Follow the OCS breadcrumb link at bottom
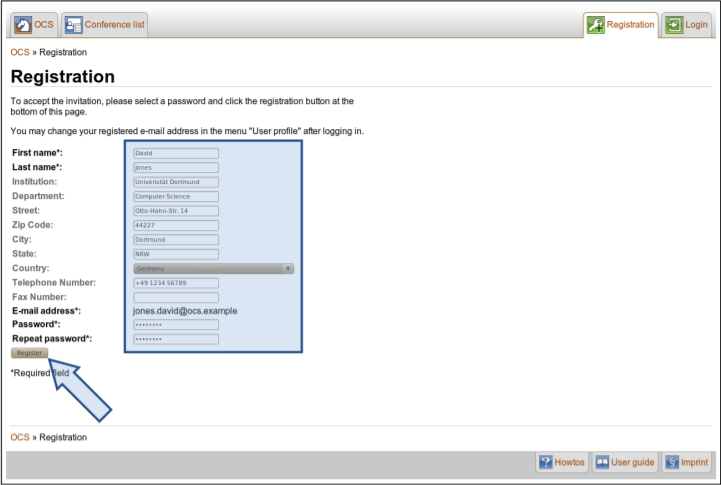721x485 pixels. tap(20, 437)
